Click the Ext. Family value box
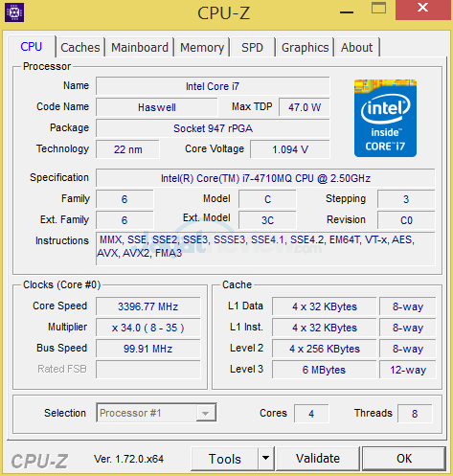The width and height of the screenshot is (453, 476). (x=125, y=220)
